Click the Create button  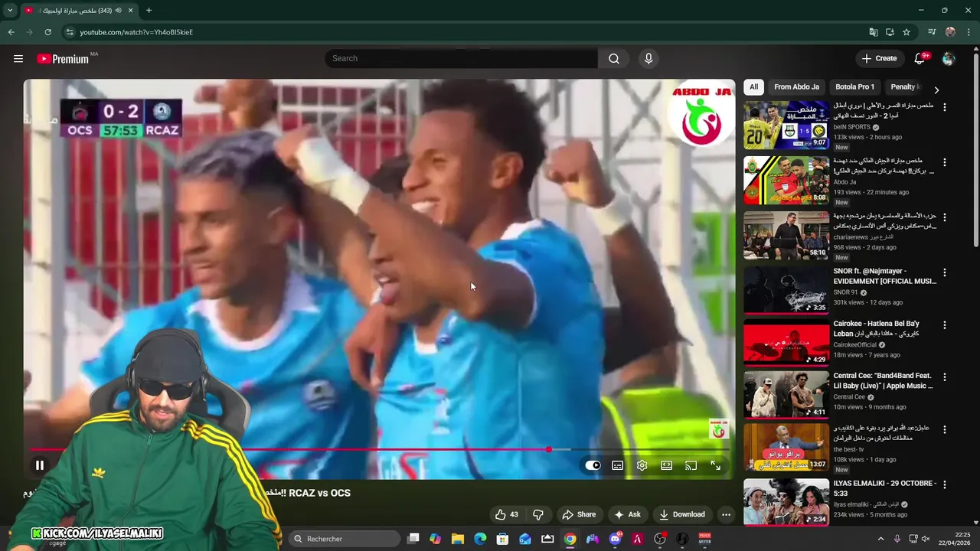(879, 59)
